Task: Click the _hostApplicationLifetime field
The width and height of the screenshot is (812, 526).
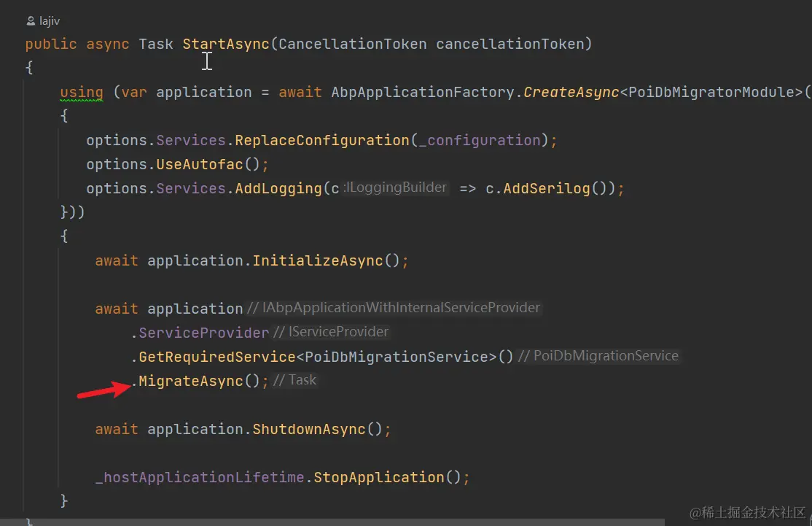Action: pos(200,477)
